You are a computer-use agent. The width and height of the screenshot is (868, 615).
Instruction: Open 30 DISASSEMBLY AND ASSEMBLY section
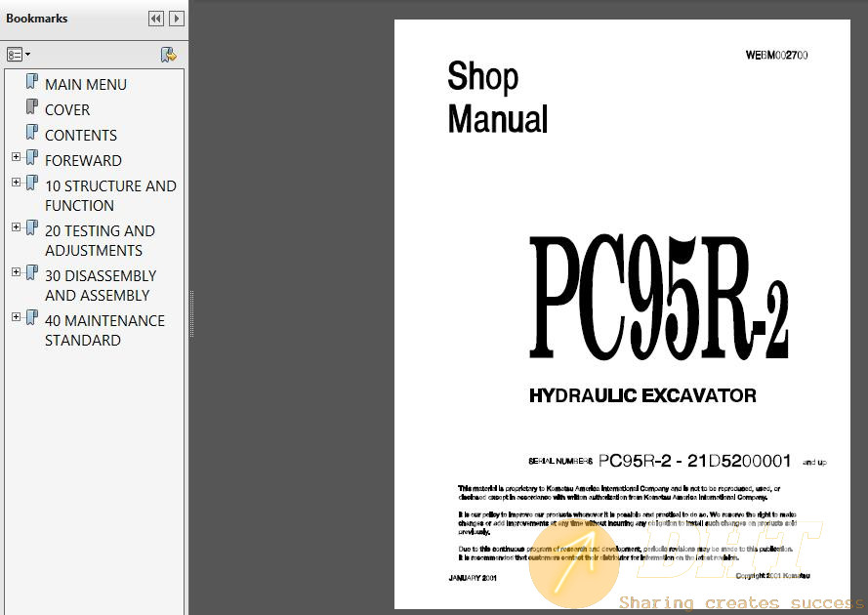tap(101, 286)
